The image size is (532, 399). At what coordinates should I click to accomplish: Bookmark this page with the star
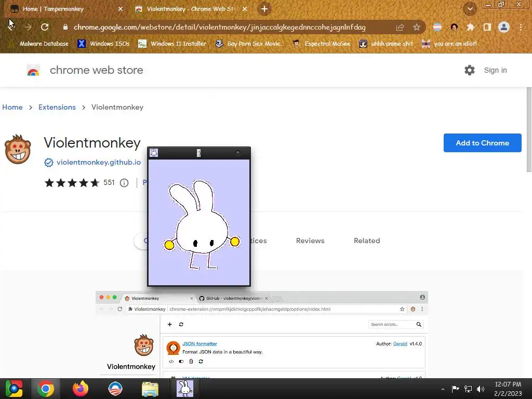coord(417,27)
